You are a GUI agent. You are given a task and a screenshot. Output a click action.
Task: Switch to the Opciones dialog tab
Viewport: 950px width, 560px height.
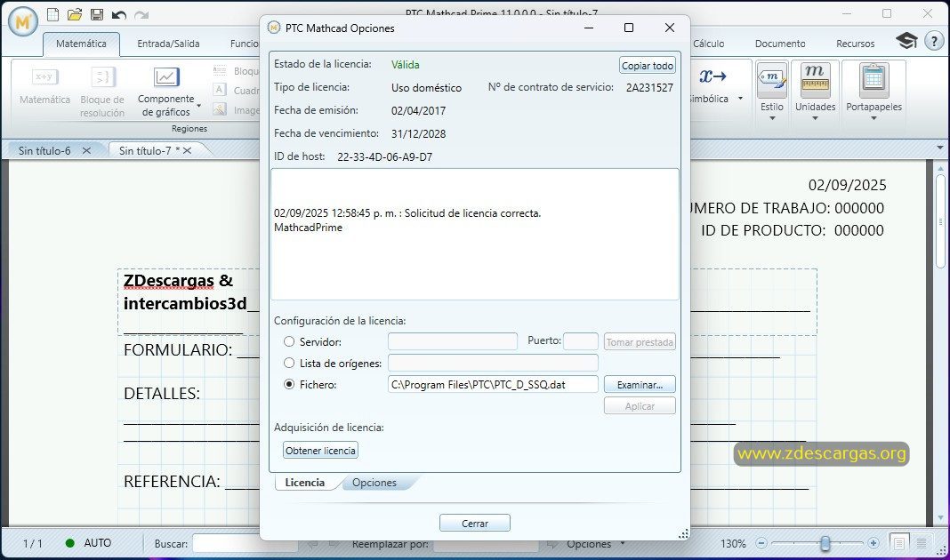tap(374, 483)
